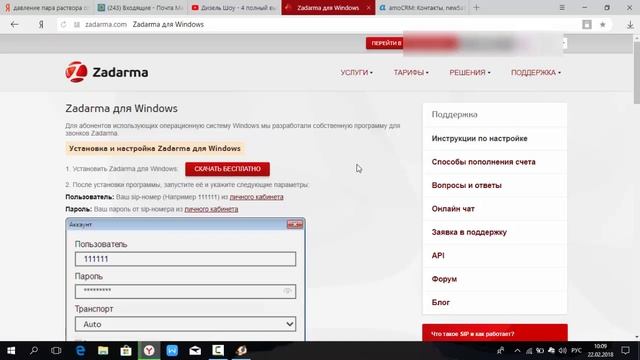Open the last pinned taskbar app icon
Screen dimensions: 640x360
[x=241, y=350]
